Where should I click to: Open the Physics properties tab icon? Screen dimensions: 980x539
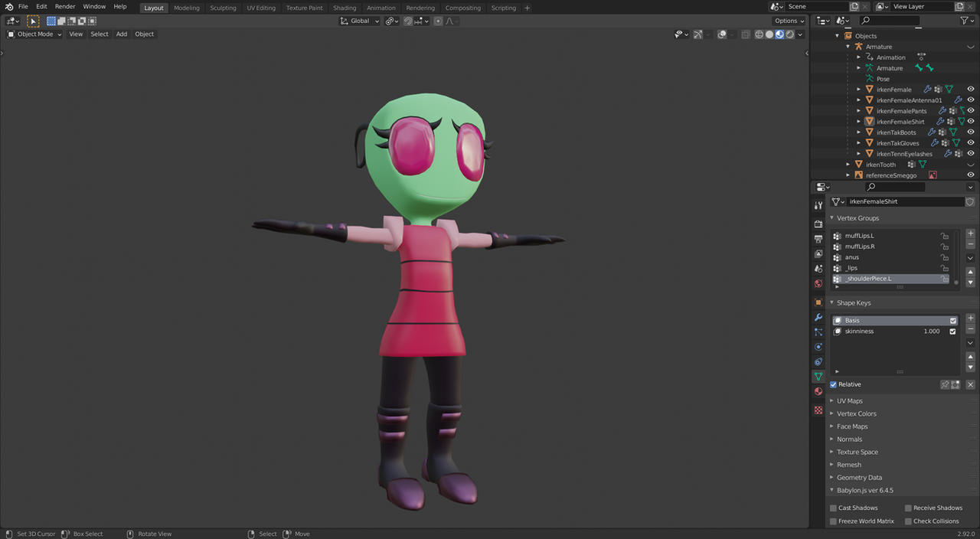coord(818,347)
